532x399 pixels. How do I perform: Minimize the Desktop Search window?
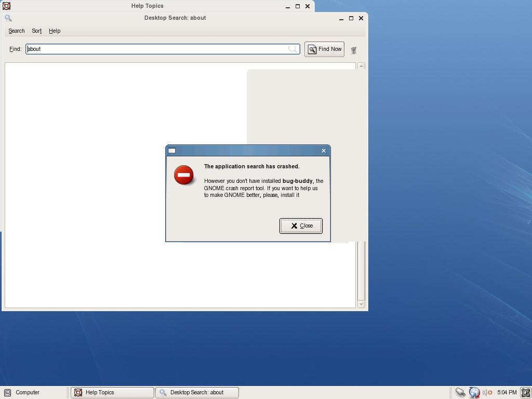click(341, 18)
